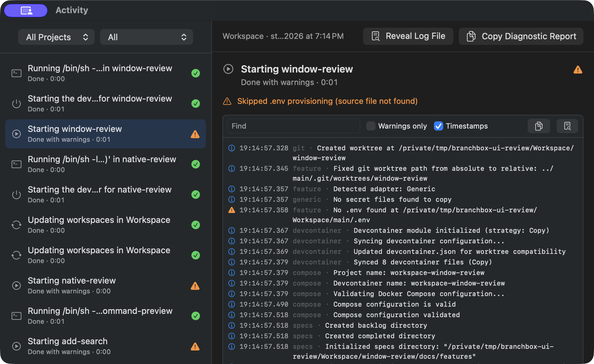Click 'Done with warnings · 0:01' subtitle in detail pane header
594x364 pixels.
[289, 82]
